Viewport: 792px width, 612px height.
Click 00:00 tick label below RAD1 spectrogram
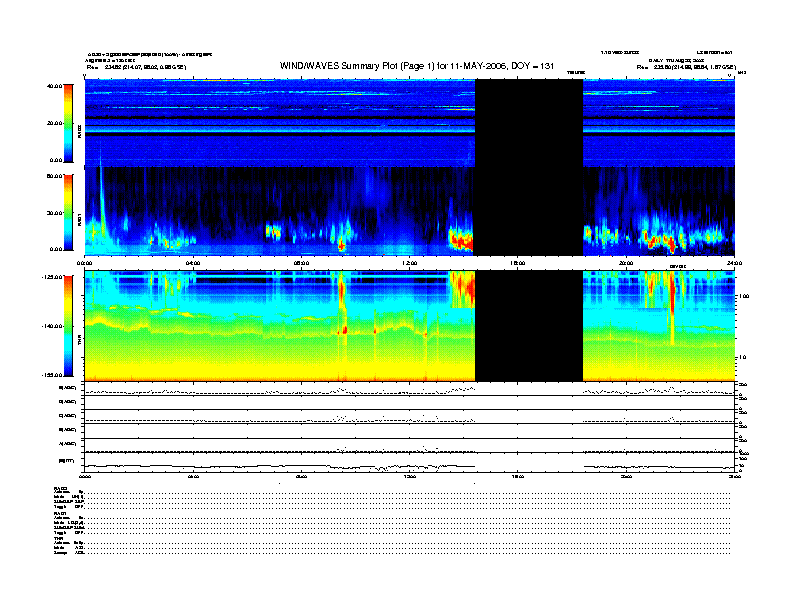click(84, 263)
